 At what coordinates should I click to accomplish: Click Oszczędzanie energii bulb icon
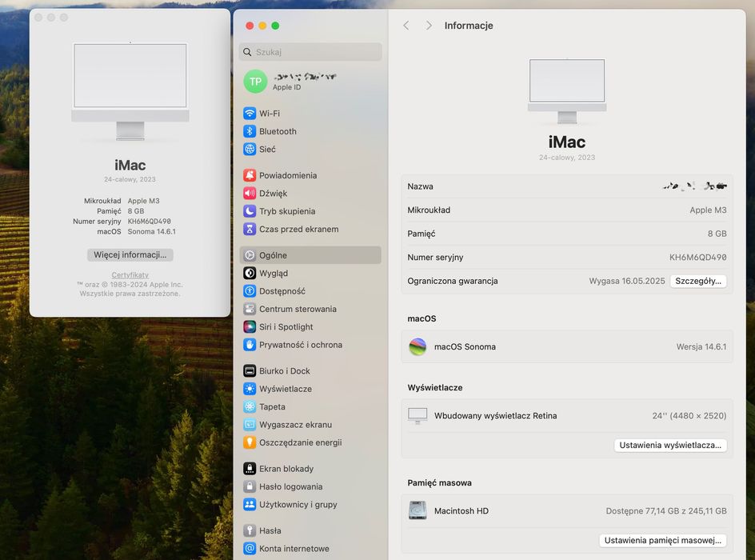click(x=250, y=442)
